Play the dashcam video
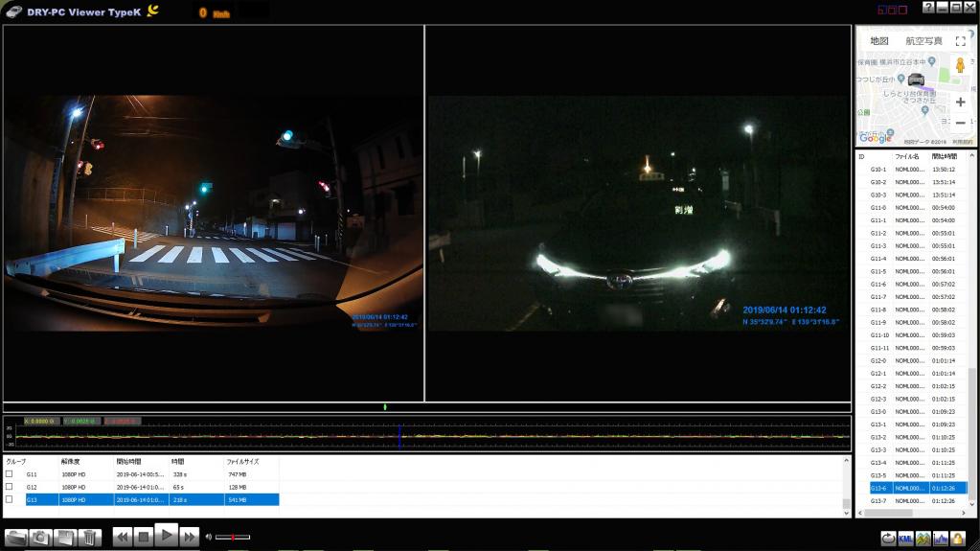 click(167, 536)
